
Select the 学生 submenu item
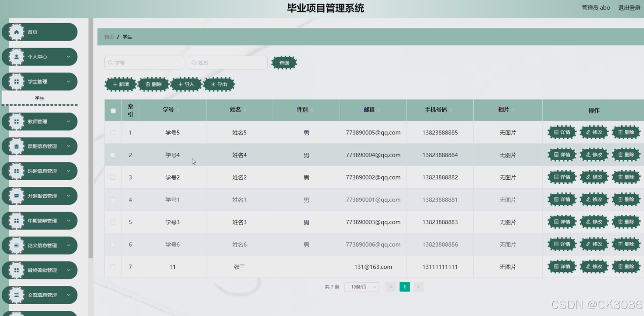click(x=40, y=98)
